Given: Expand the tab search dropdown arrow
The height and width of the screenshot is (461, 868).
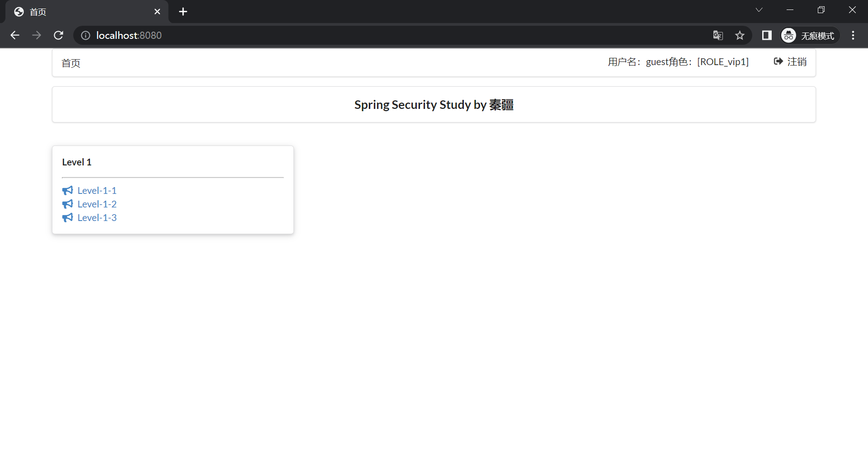Looking at the screenshot, I should pos(759,10).
